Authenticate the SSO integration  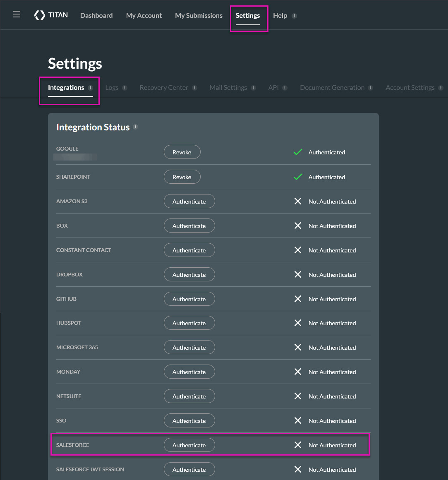[189, 420]
